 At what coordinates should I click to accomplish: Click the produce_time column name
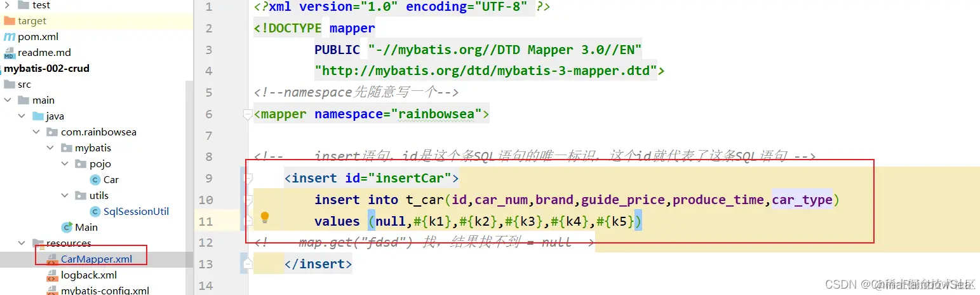click(x=718, y=200)
